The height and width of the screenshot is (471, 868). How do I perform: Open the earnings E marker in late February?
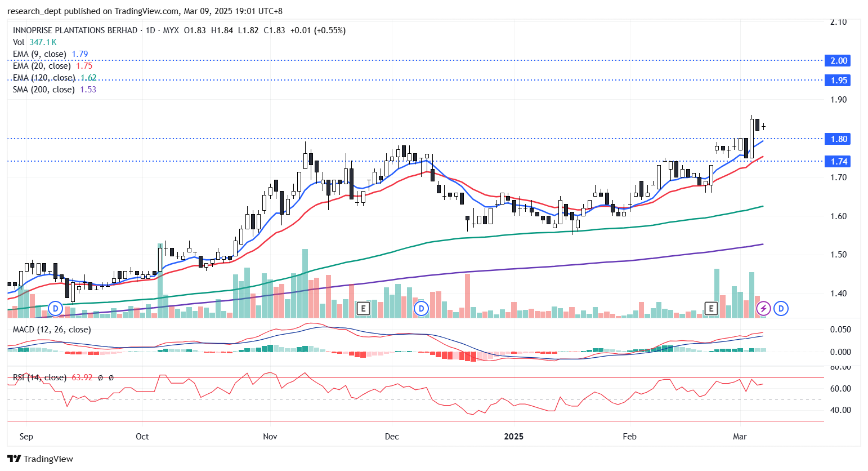point(712,308)
